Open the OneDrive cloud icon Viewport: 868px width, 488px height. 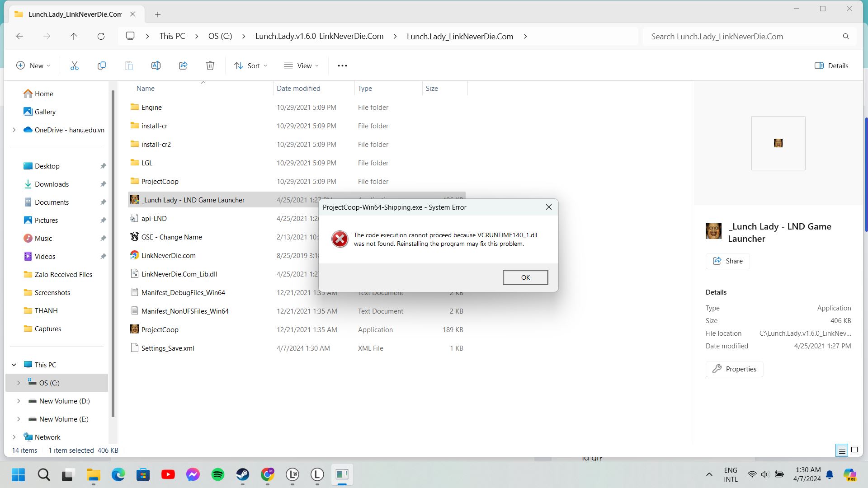tap(28, 129)
